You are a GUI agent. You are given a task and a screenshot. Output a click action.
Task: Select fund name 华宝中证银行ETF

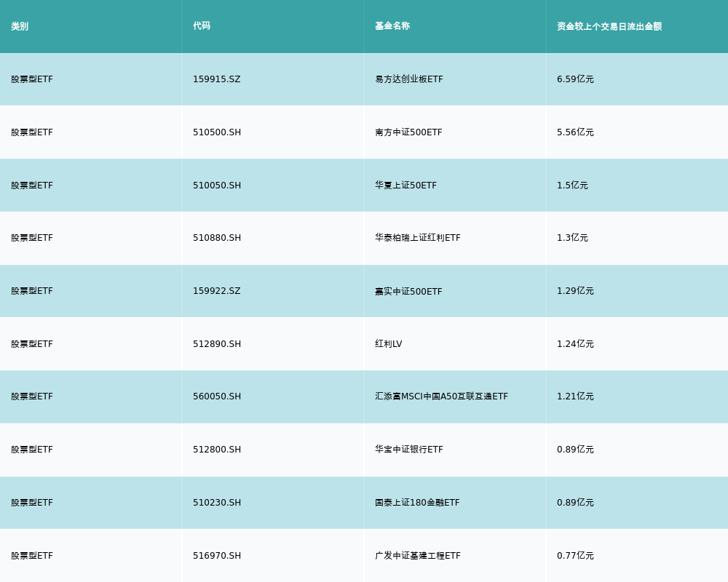coord(409,450)
